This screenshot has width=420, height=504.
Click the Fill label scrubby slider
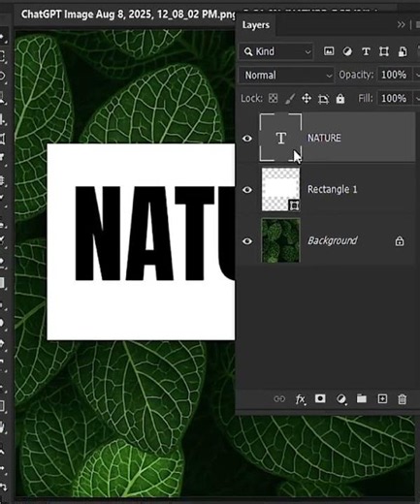(x=366, y=98)
